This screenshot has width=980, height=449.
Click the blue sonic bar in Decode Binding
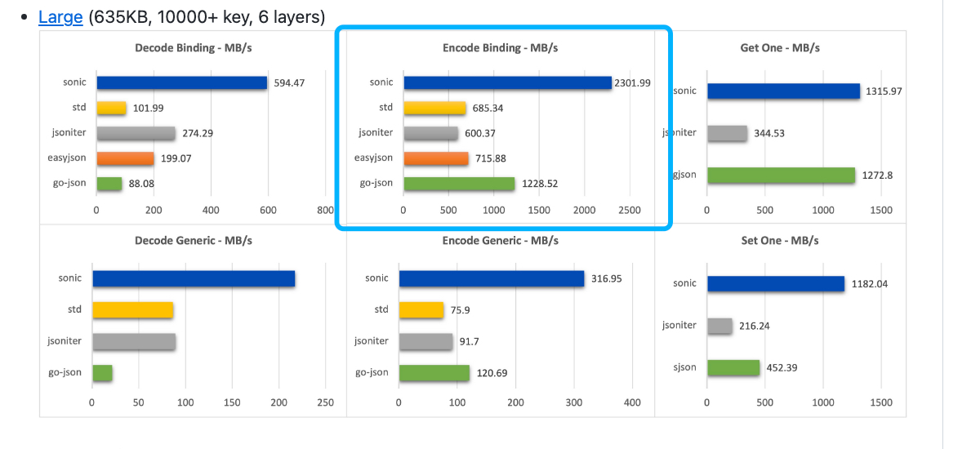pos(182,82)
